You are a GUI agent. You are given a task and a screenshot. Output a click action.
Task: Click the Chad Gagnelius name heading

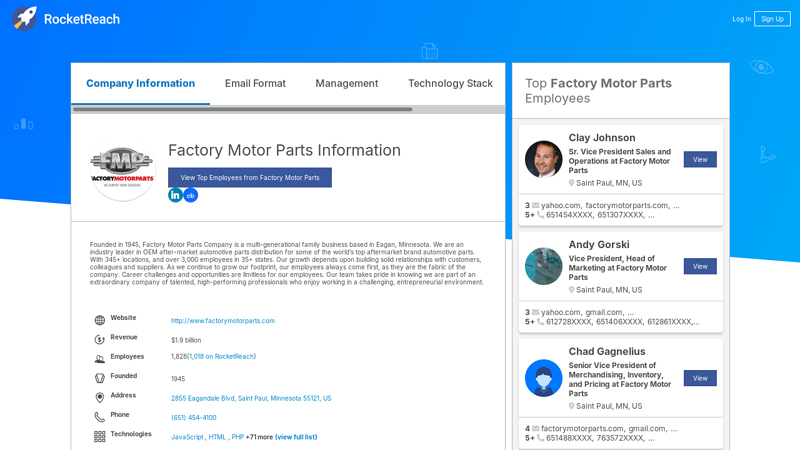coord(607,352)
